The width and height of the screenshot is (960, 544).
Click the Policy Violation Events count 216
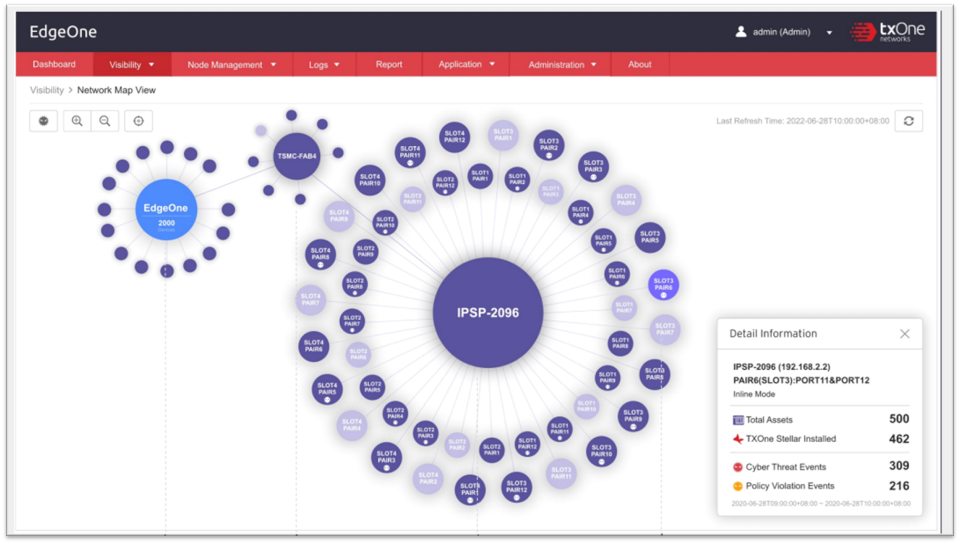899,486
